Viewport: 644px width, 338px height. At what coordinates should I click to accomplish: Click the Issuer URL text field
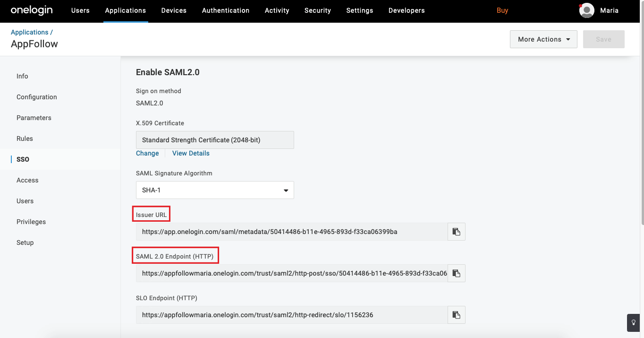click(292, 232)
